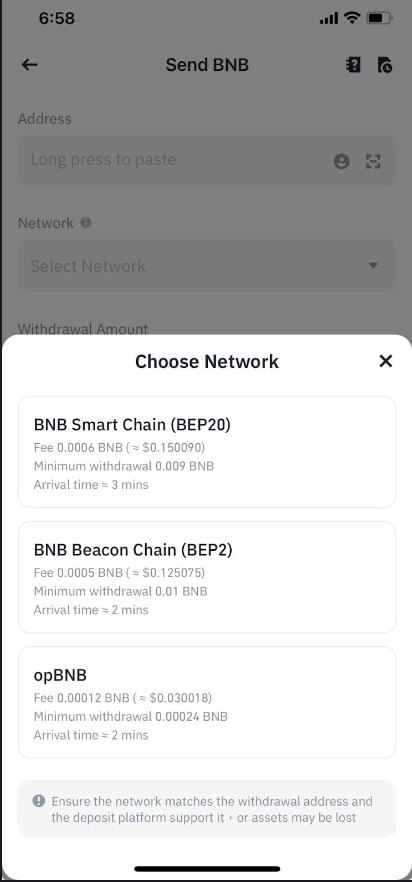Close the Choose Network sheet
Viewport: 412px width, 882px height.
tap(386, 361)
